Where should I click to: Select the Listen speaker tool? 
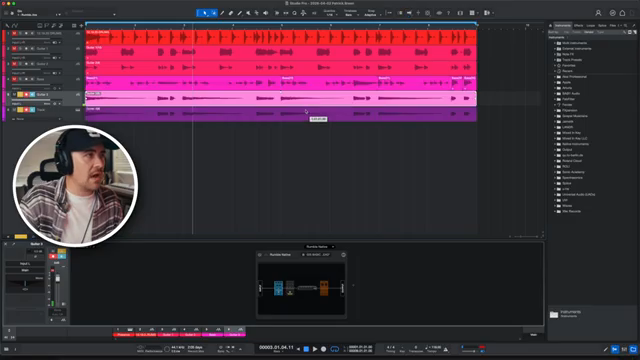click(266, 13)
